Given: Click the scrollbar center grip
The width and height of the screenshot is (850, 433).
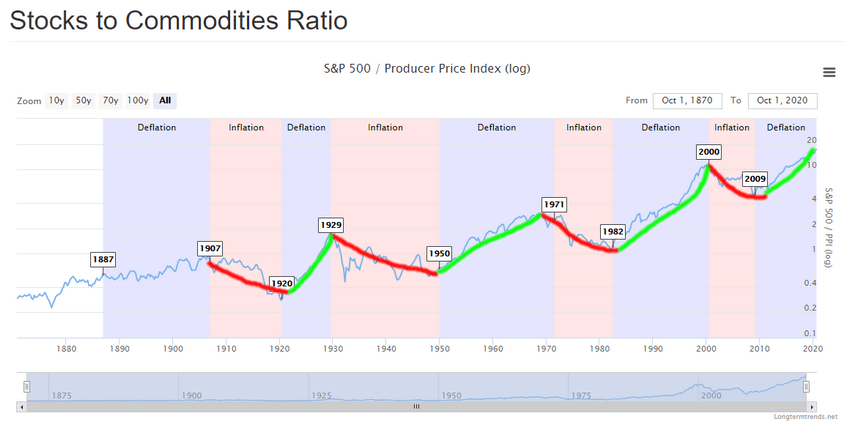Looking at the screenshot, I should pyautogui.click(x=416, y=406).
